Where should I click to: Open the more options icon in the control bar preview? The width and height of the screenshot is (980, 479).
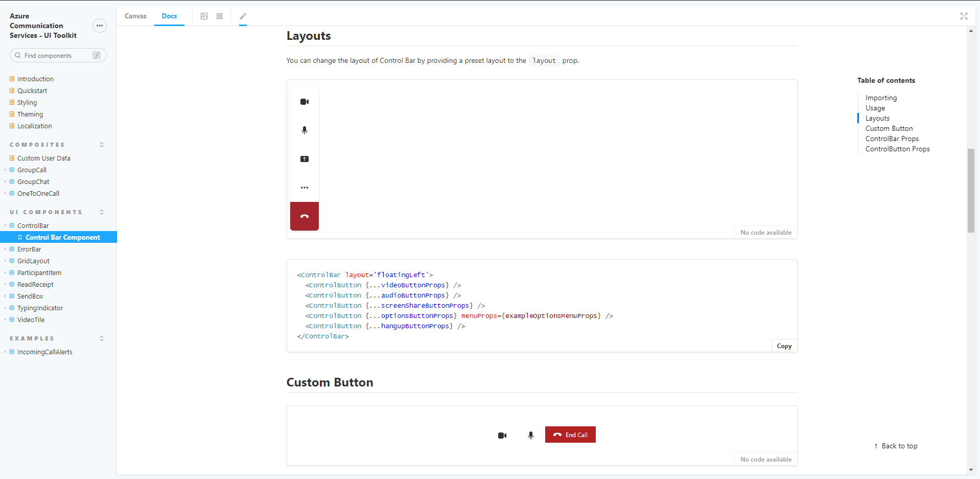tap(304, 187)
